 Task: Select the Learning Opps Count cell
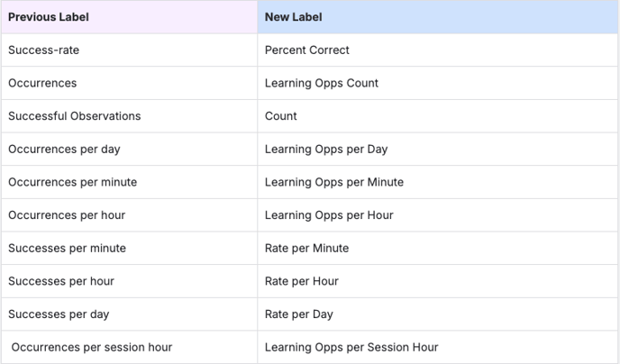click(322, 83)
